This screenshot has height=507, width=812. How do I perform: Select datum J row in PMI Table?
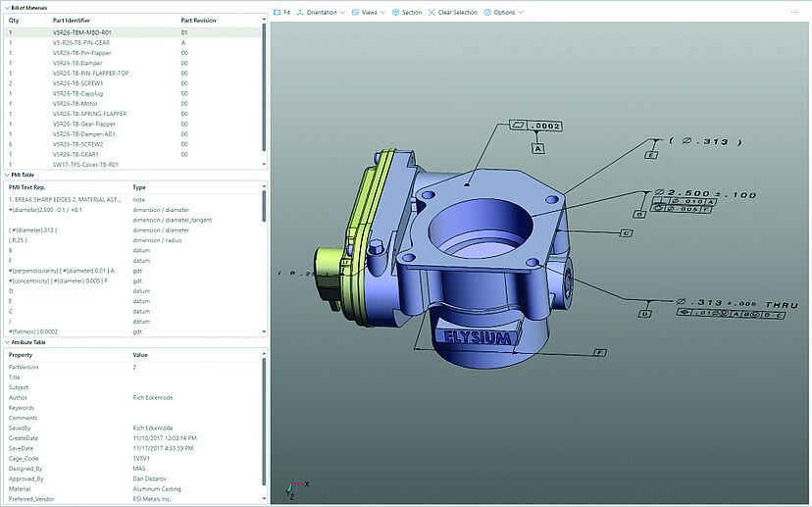click(x=132, y=322)
